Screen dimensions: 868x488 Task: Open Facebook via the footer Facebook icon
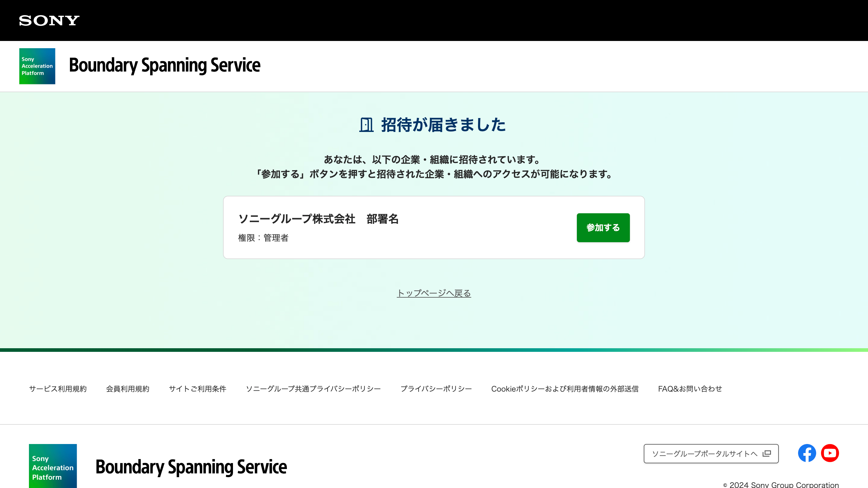[x=807, y=453]
